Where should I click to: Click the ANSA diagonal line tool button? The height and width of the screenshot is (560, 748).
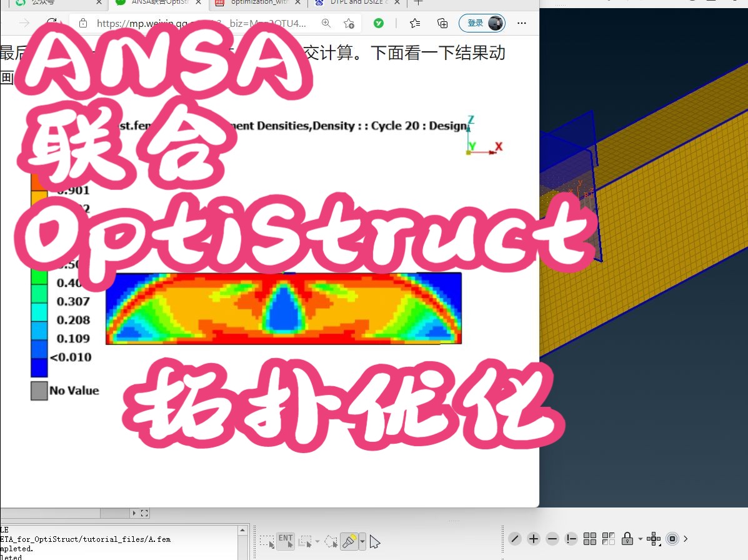(x=515, y=539)
